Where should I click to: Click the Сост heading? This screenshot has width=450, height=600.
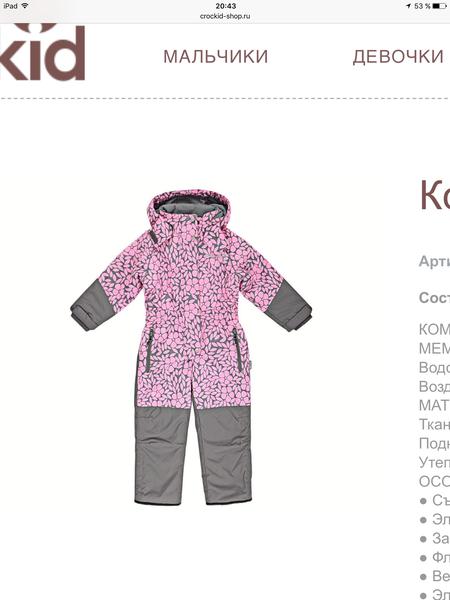coord(435,298)
